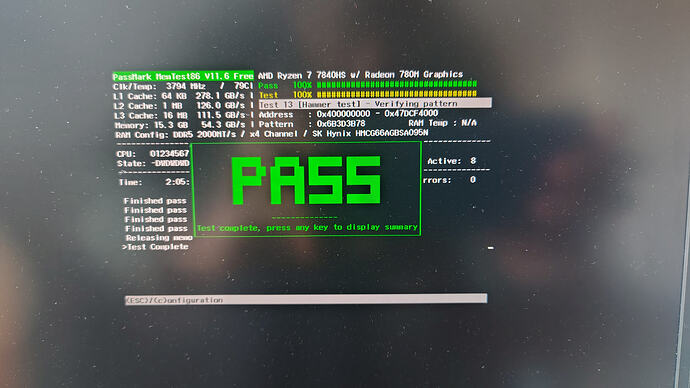Click the 'Test 13 [Hammer test]' status line
This screenshot has width=690, height=388.
point(375,104)
